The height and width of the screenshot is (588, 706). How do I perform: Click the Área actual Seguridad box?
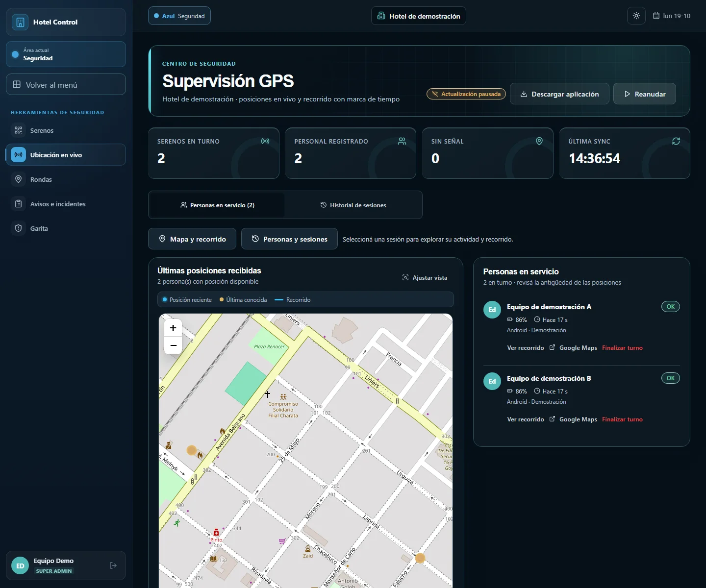click(66, 54)
